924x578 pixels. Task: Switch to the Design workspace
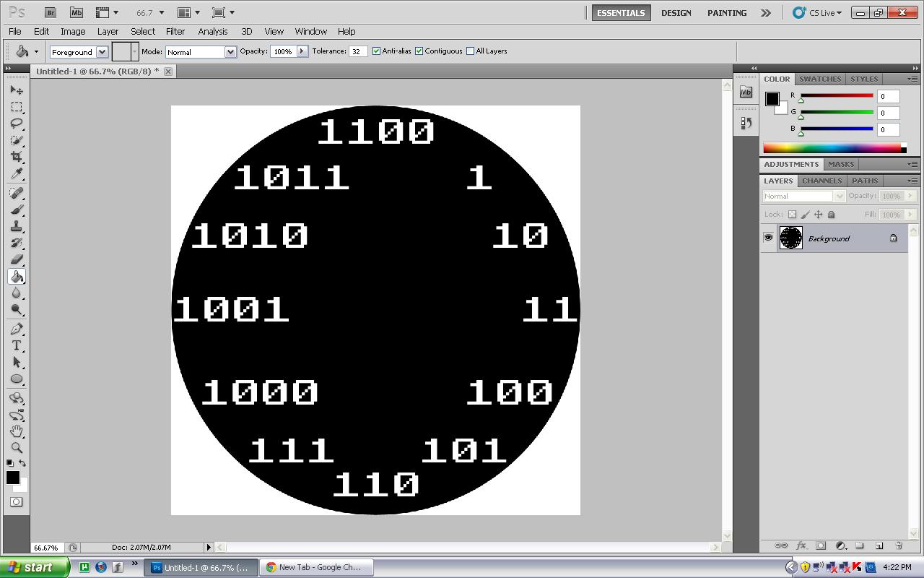[x=676, y=12]
